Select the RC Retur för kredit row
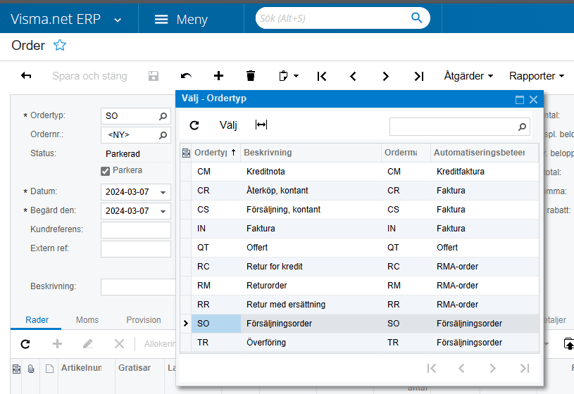The image size is (574, 394). tap(359, 267)
